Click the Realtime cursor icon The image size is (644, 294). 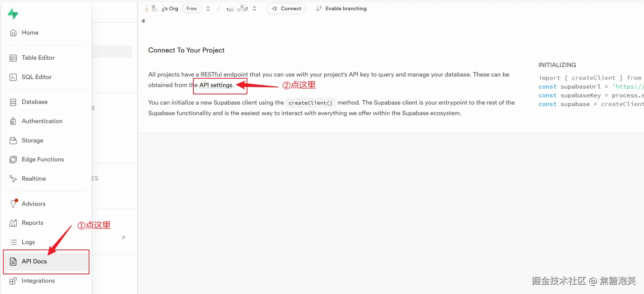[13, 179]
